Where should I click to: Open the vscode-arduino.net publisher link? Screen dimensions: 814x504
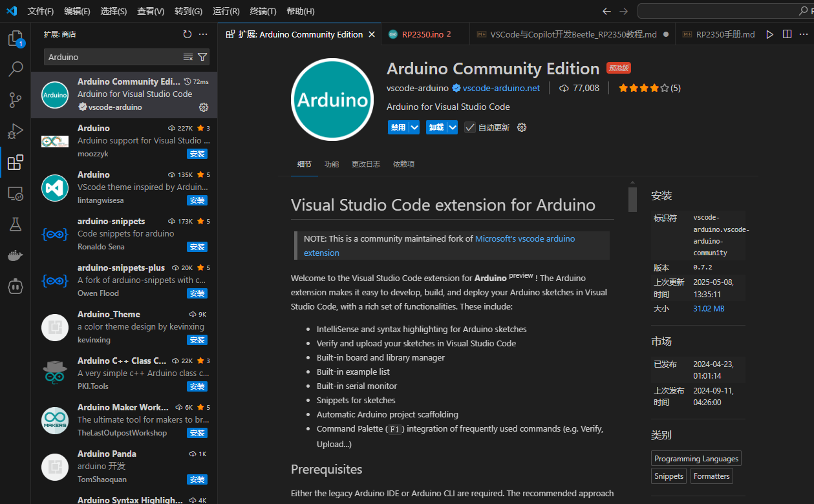tap(501, 88)
